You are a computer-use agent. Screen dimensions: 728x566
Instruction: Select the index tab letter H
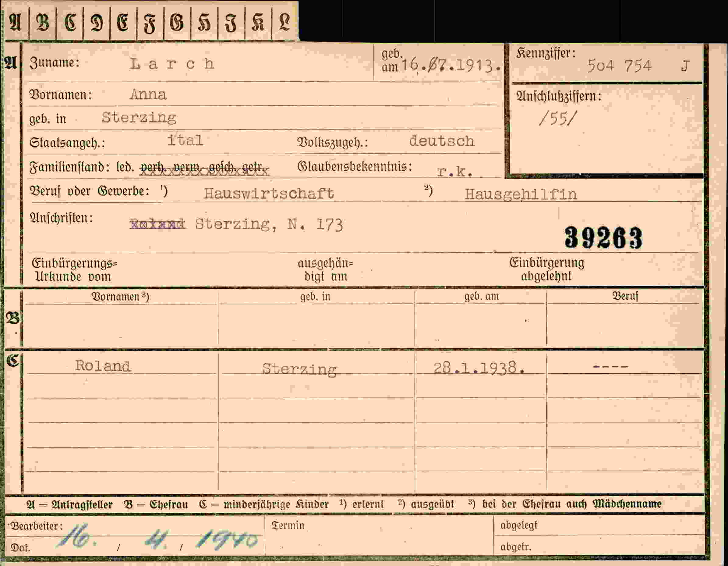point(204,23)
